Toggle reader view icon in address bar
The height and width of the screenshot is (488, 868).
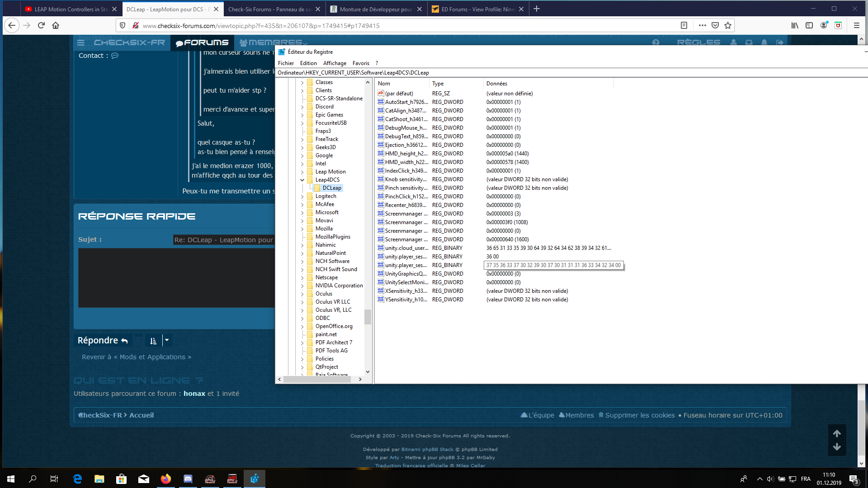684,26
